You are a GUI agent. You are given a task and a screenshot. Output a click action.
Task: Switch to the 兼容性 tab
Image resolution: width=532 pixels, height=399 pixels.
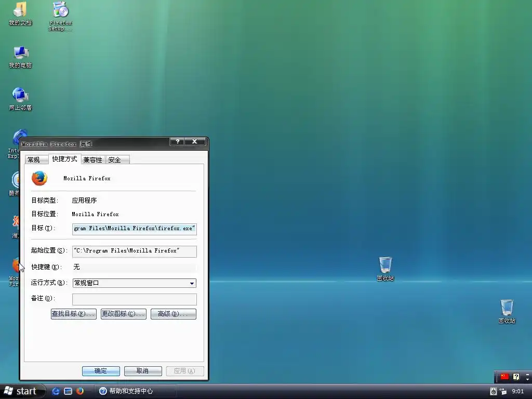(x=92, y=160)
